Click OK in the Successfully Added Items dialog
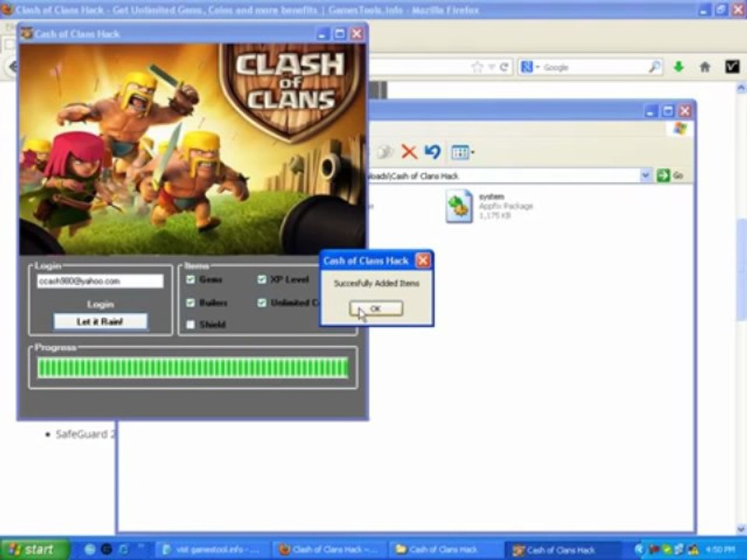Image resolution: width=747 pixels, height=560 pixels. pos(376,309)
